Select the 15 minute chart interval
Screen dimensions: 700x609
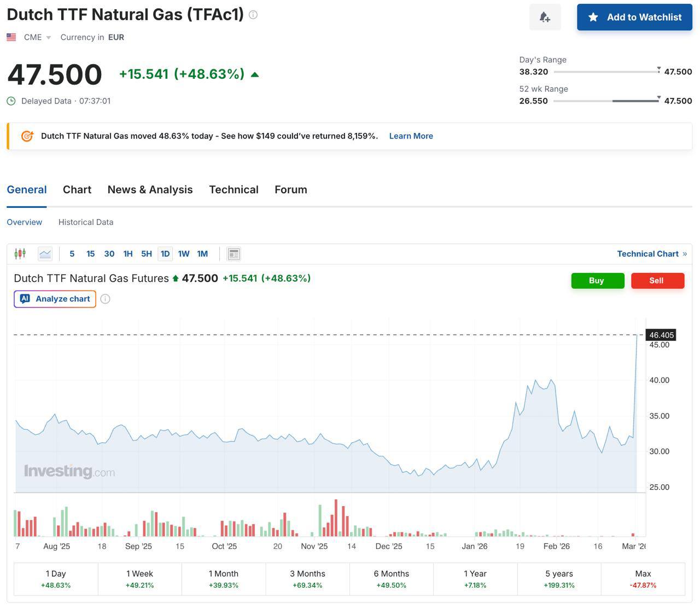click(x=90, y=254)
